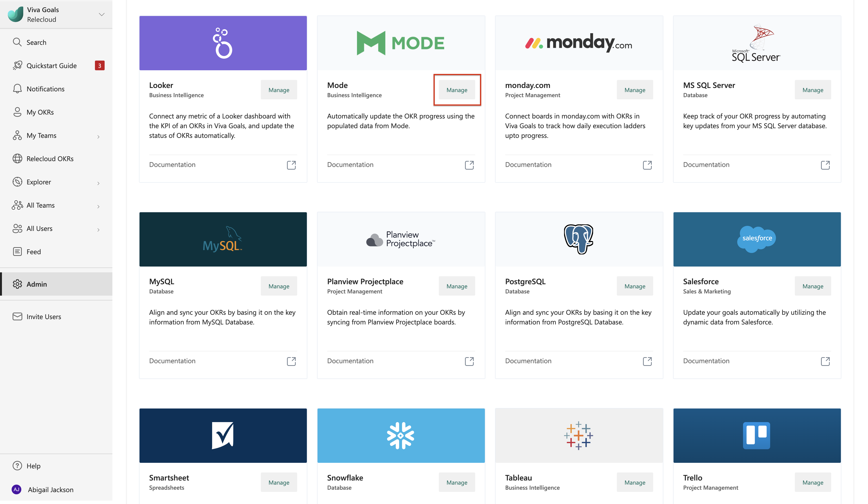The width and height of the screenshot is (868, 504).
Task: Go to My OKRs menu item
Action: coord(40,112)
